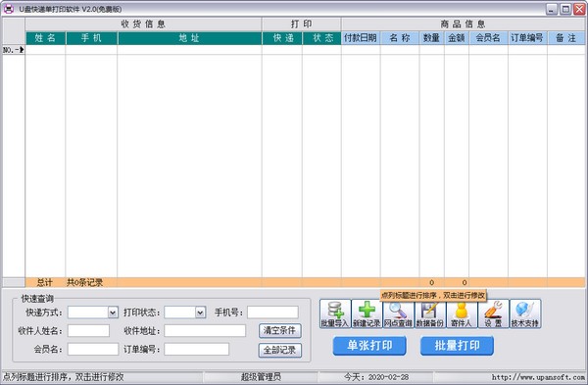Sort by the 快递 column header
Screen dimensions: 588x385
282,38
